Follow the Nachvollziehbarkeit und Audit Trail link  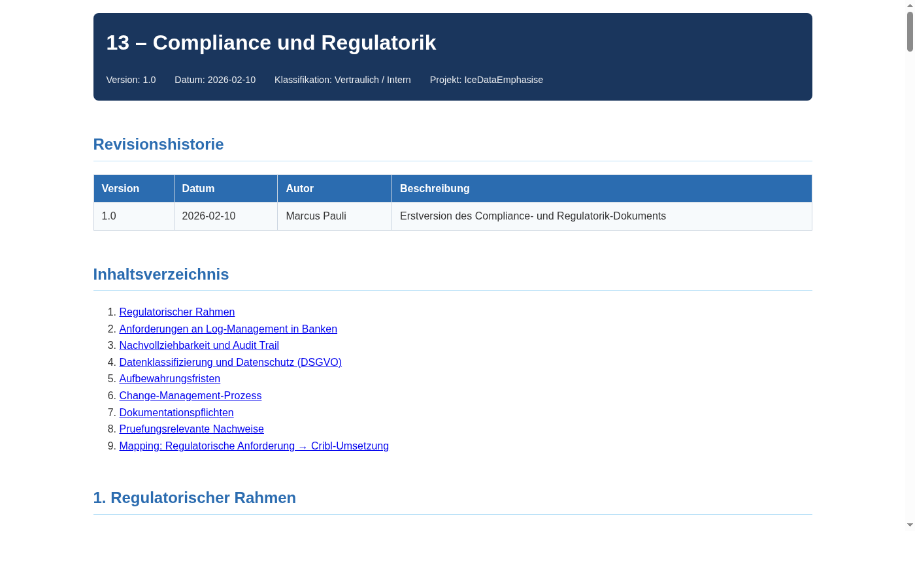pyautogui.click(x=199, y=345)
